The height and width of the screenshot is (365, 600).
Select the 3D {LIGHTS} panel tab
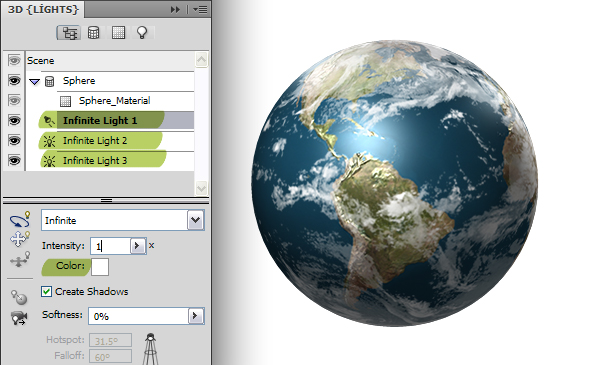43,9
